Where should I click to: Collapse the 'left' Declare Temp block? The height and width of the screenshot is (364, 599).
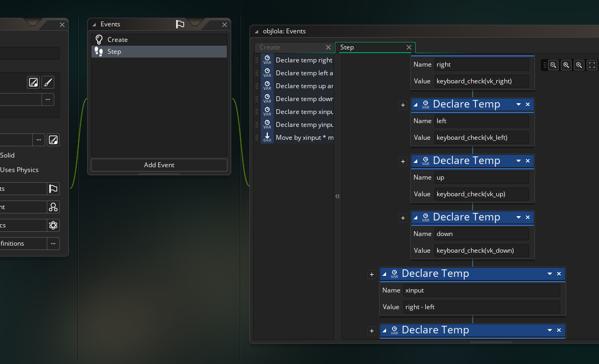[x=416, y=105]
